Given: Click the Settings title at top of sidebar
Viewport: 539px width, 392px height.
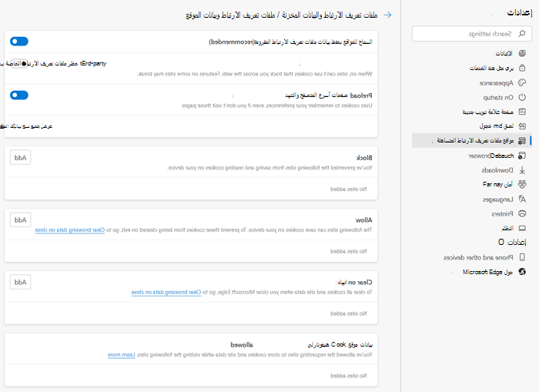Looking at the screenshot, I should pyautogui.click(x=520, y=13).
